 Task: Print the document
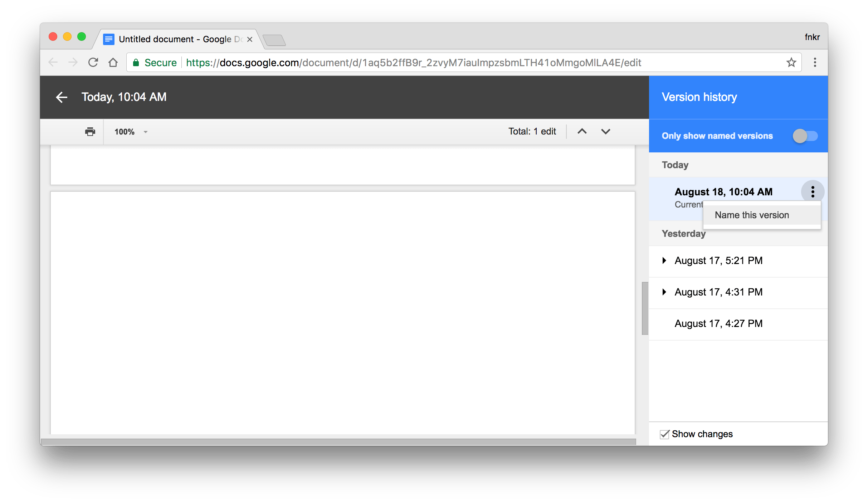90,132
